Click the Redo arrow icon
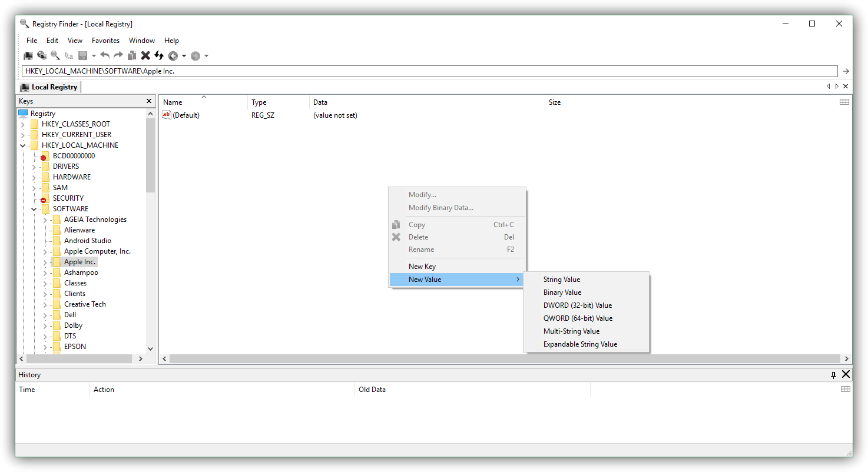Image resolution: width=868 pixels, height=472 pixels. [118, 56]
